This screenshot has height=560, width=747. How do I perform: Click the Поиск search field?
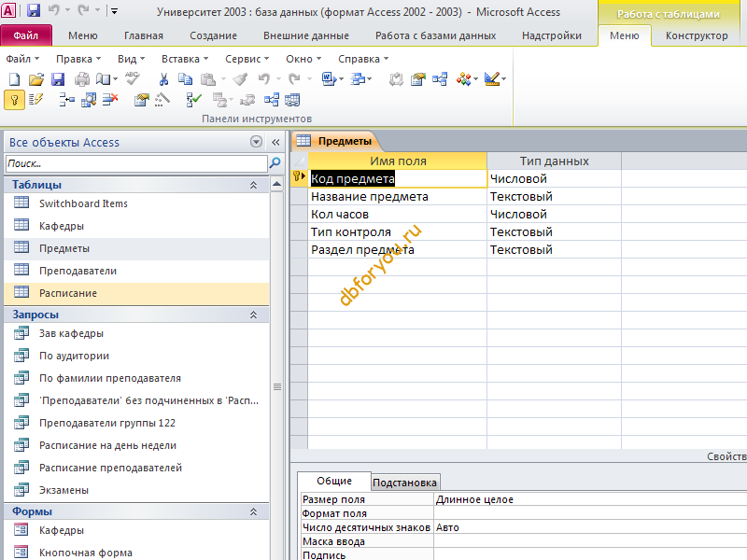[x=136, y=163]
